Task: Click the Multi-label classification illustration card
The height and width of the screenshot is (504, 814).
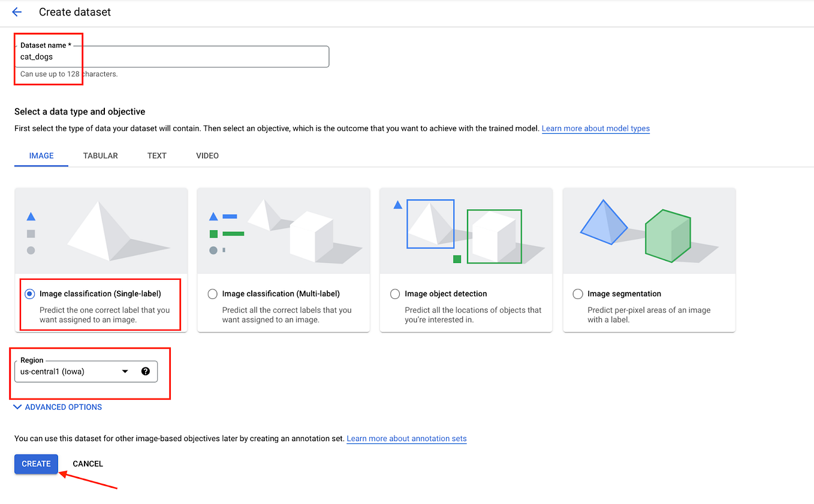Action: [283, 231]
